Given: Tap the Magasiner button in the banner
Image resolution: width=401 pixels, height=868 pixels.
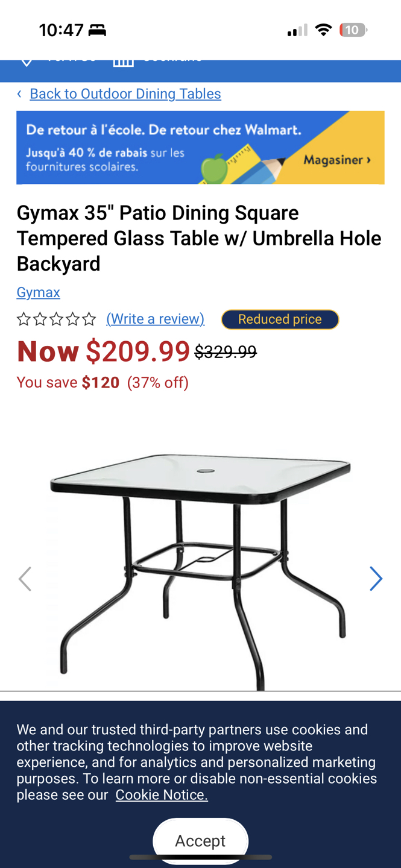Looking at the screenshot, I should (336, 160).
